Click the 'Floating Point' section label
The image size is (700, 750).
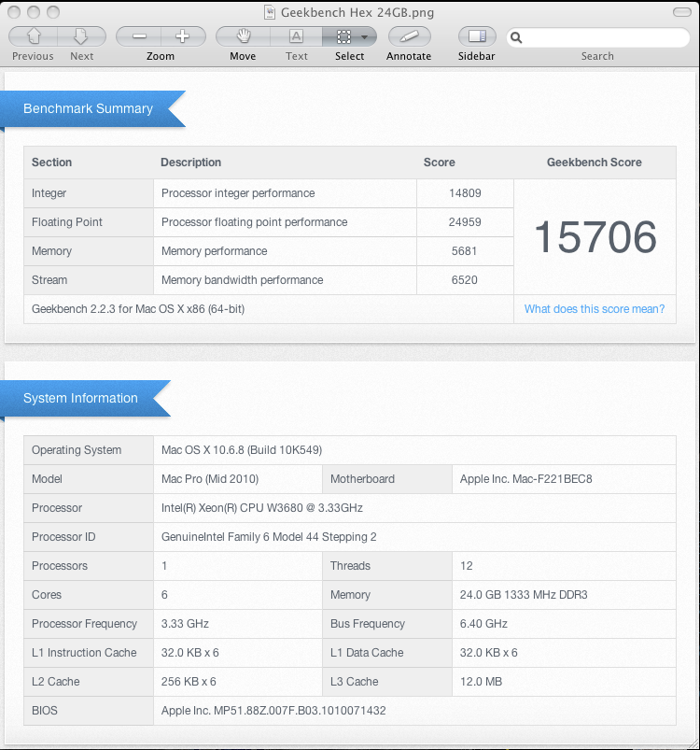tap(67, 222)
